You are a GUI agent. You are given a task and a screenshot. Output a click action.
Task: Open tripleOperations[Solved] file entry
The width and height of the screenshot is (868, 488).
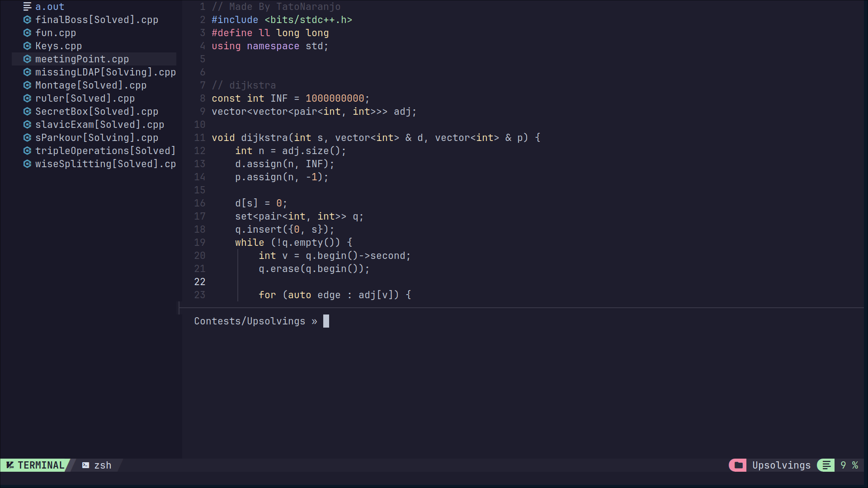pos(106,151)
